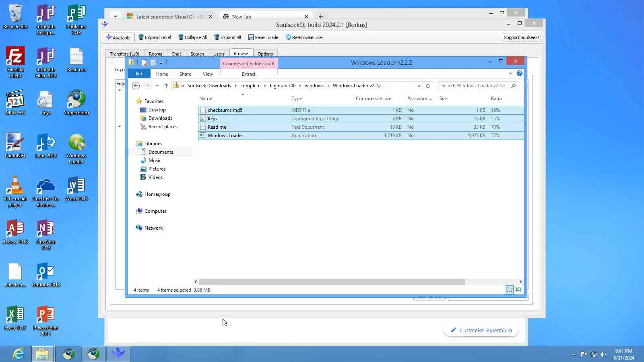Open Recycle Bin on the desktop
The image size is (644, 362).
[x=15, y=16]
